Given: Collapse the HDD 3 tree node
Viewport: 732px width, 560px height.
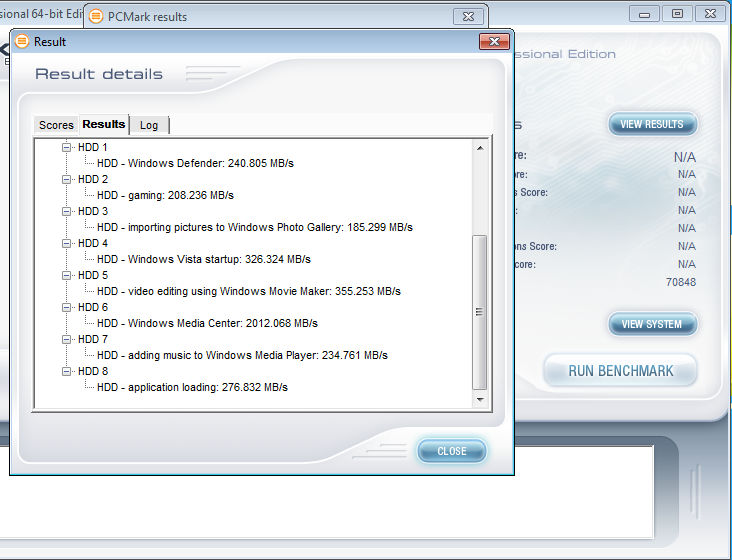Looking at the screenshot, I should tap(67, 211).
